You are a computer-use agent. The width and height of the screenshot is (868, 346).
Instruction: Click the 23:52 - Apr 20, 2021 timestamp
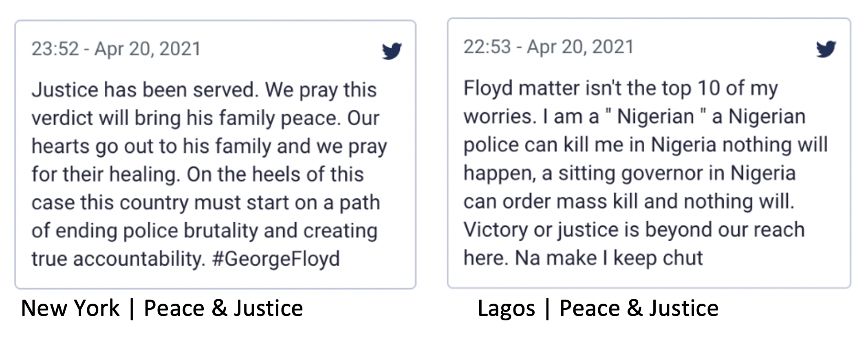[x=116, y=49]
